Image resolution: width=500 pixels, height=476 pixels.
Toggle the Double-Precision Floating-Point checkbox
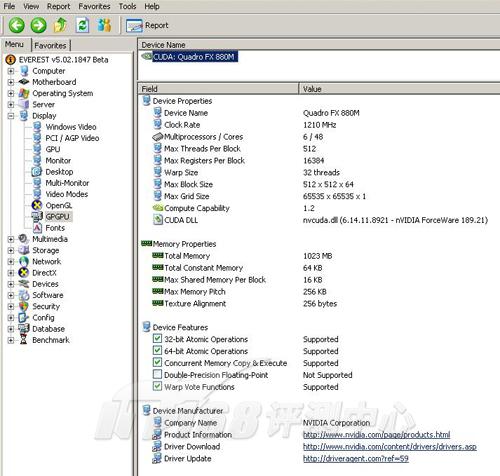[x=157, y=374]
